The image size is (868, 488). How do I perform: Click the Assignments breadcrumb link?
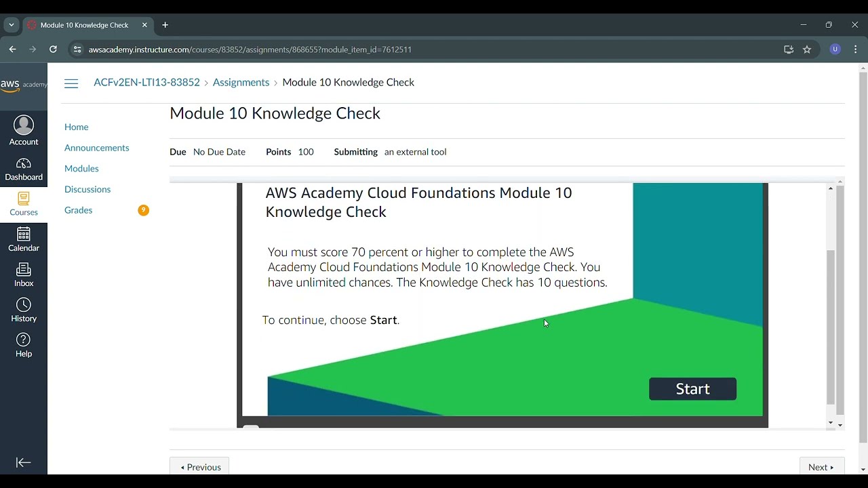(x=241, y=82)
